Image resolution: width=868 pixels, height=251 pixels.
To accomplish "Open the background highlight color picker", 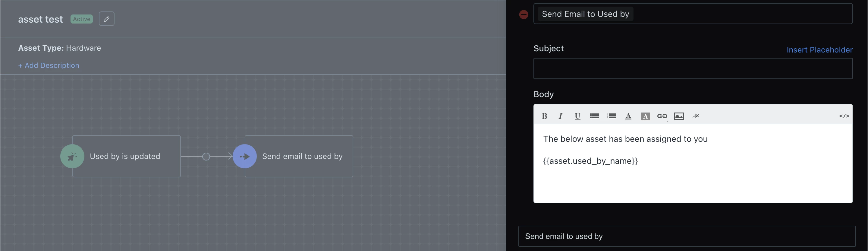I will tap(645, 116).
